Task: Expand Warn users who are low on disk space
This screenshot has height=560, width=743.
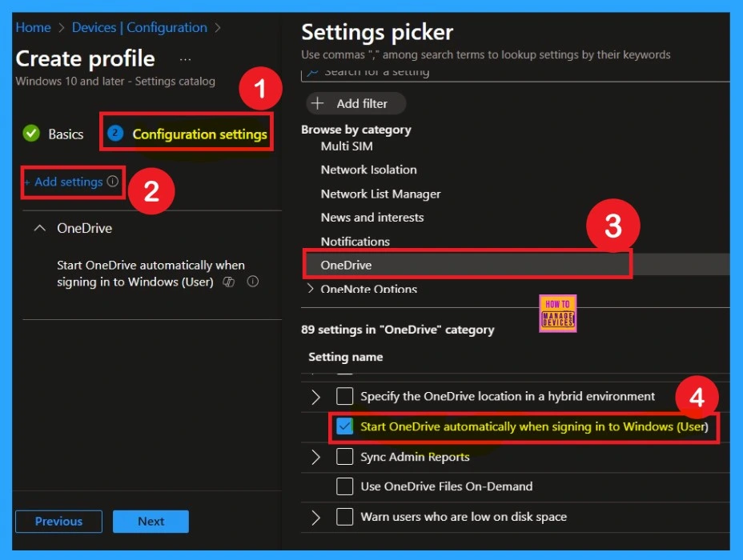Action: tap(315, 517)
